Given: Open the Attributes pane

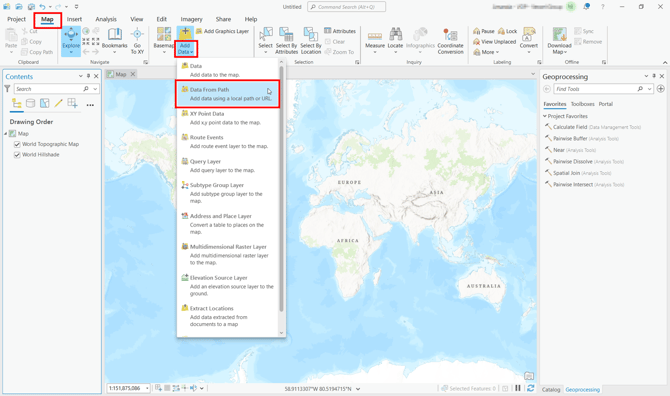Looking at the screenshot, I should click(340, 31).
